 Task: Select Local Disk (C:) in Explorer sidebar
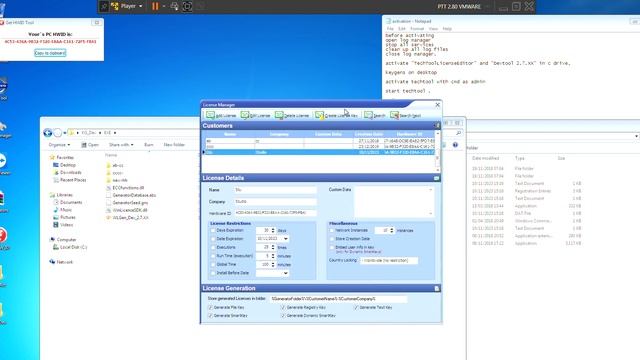[70, 247]
